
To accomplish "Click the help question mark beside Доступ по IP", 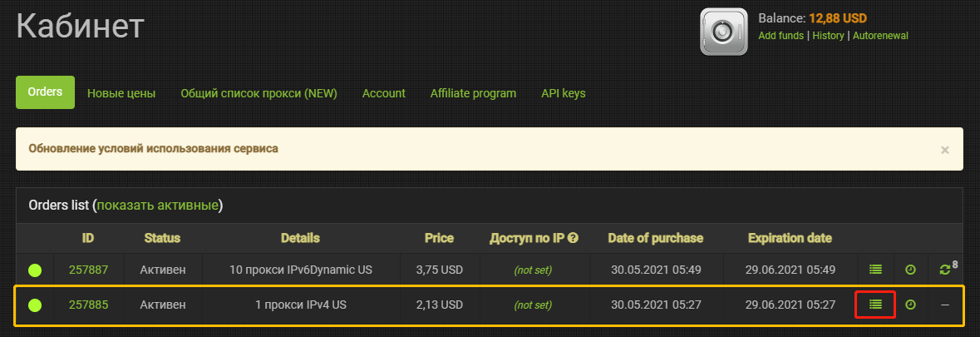I will pos(573,238).
